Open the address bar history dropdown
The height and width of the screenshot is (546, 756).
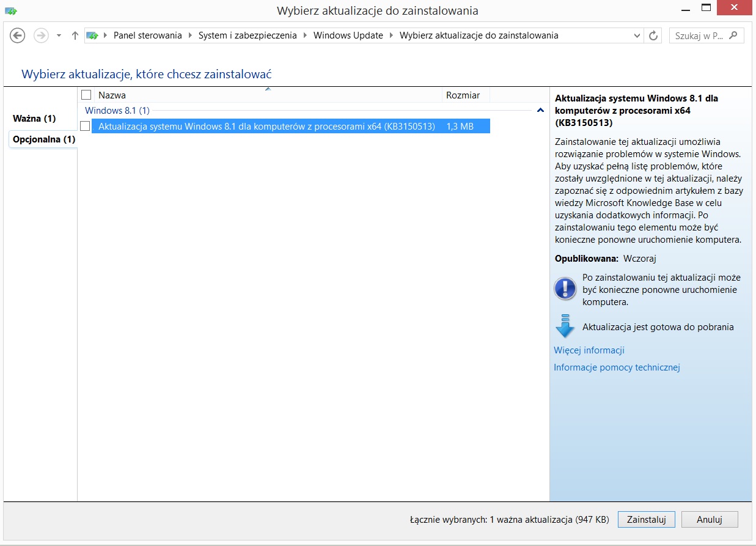pos(638,35)
